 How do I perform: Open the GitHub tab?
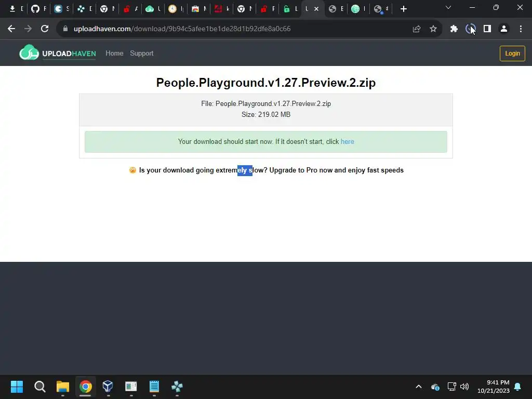click(35, 9)
